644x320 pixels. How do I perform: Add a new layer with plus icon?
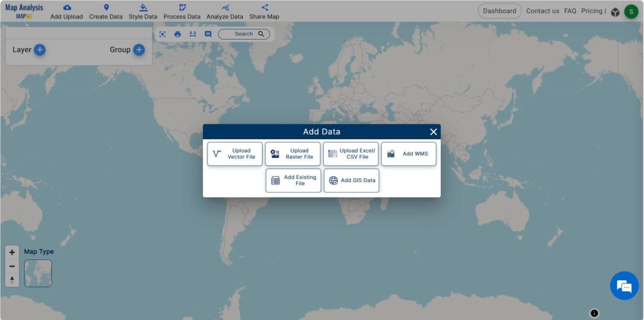click(x=39, y=50)
